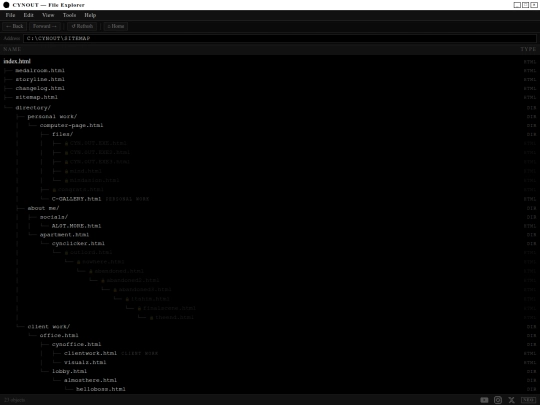Open C-GALLERY.html
This screenshot has width=540, height=405.
[76, 199]
